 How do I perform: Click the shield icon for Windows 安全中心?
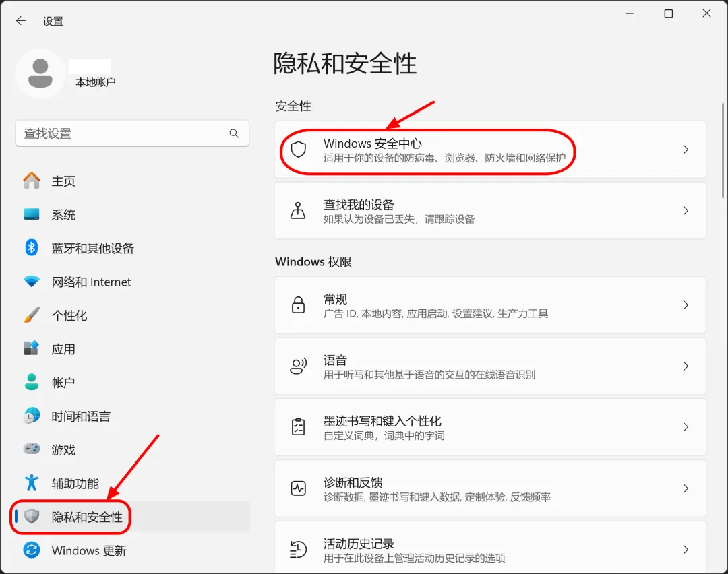tap(298, 150)
